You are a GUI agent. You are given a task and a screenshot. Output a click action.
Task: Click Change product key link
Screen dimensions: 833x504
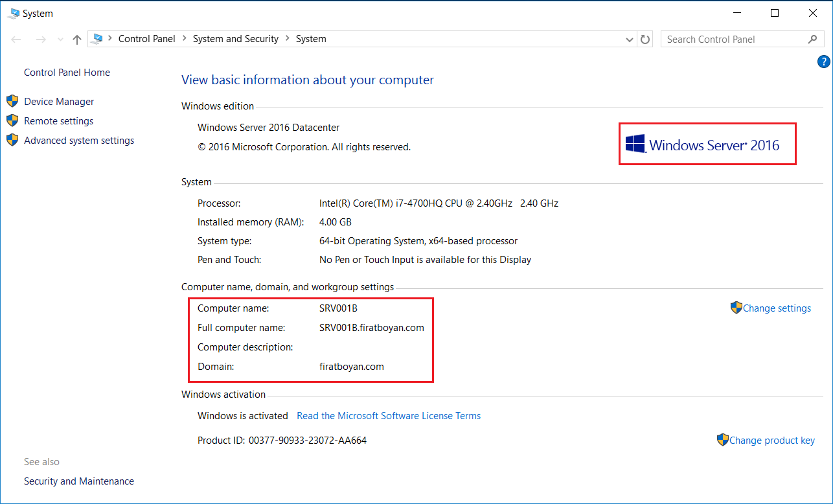coord(772,441)
